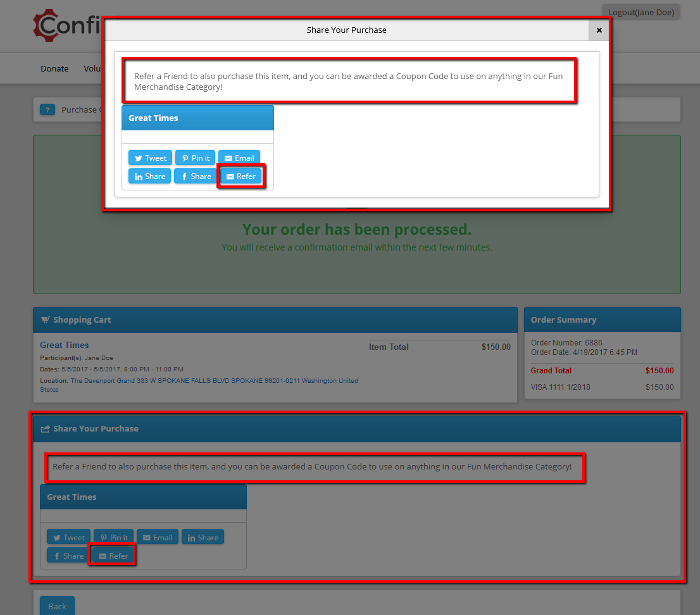Click the Refer button in the modal
Viewport: 700px width, 615px height.
pos(241,177)
